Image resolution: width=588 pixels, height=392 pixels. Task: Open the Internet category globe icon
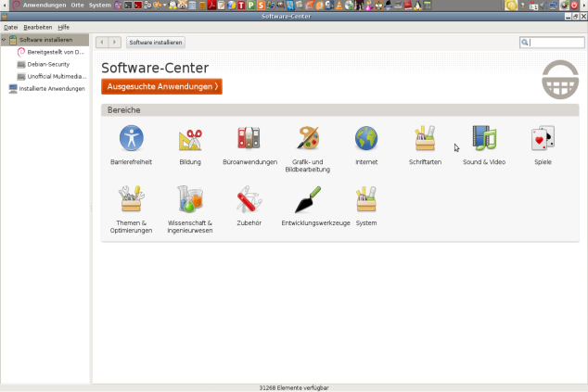click(366, 138)
